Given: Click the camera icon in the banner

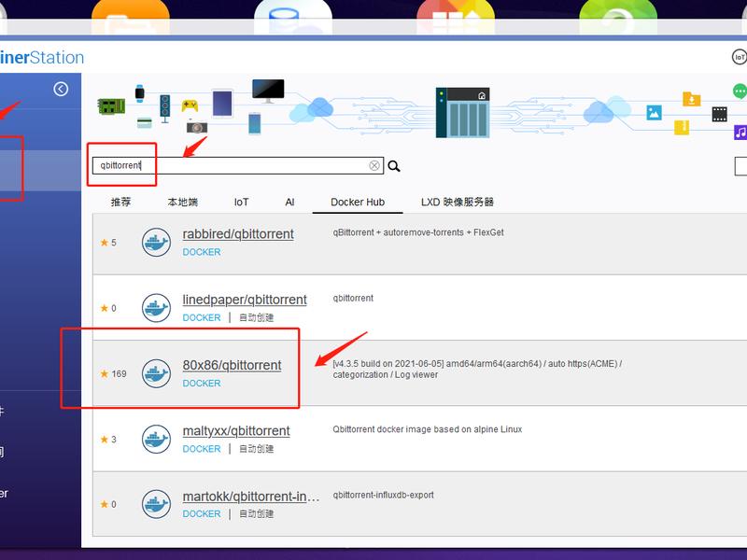Looking at the screenshot, I should click(x=197, y=127).
